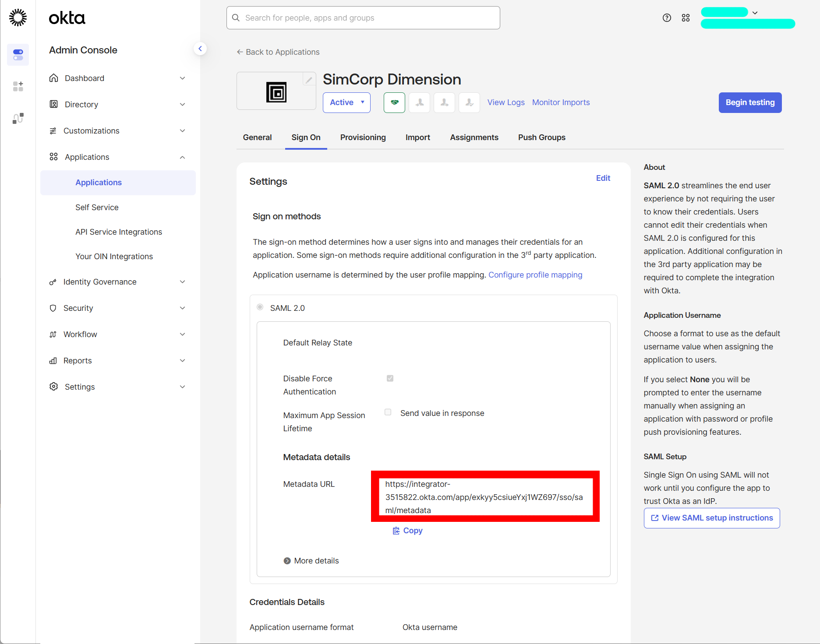This screenshot has height=644, width=820.
Task: Toggle the Send value in response checkbox
Action: (388, 412)
